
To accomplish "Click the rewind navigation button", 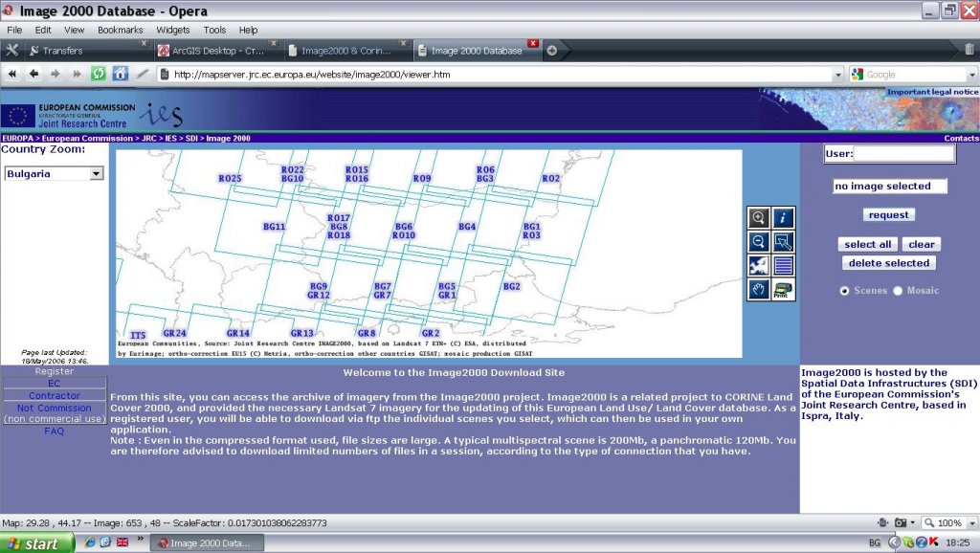I will (11, 74).
